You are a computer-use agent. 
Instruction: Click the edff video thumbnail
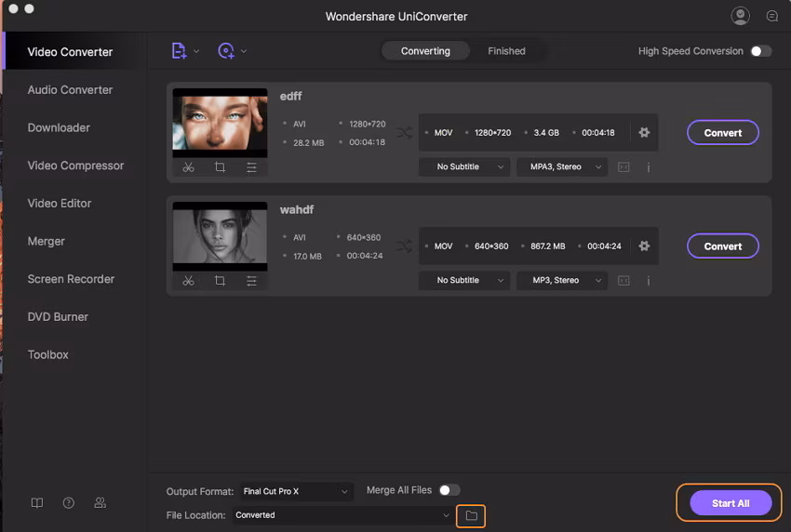pyautogui.click(x=220, y=123)
